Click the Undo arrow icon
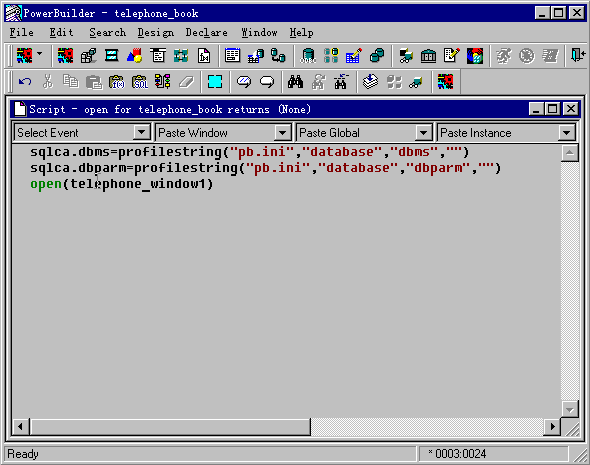Image resolution: width=590 pixels, height=465 pixels. point(25,82)
